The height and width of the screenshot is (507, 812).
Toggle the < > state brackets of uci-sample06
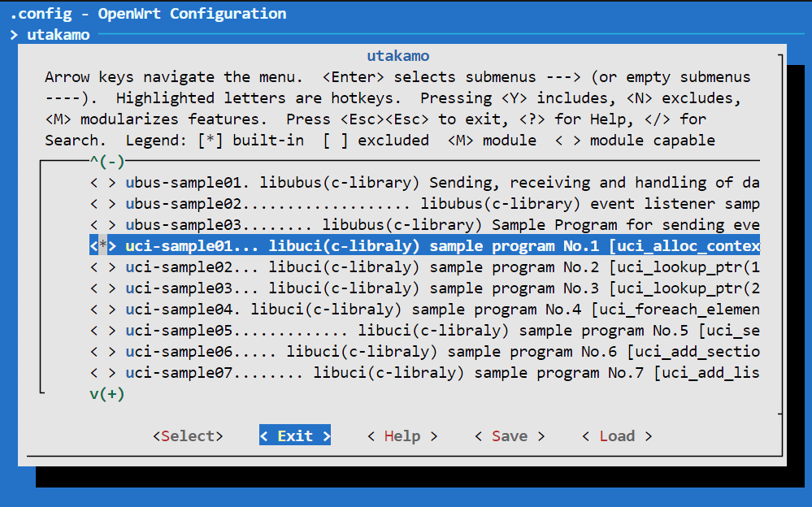pyautogui.click(x=103, y=352)
